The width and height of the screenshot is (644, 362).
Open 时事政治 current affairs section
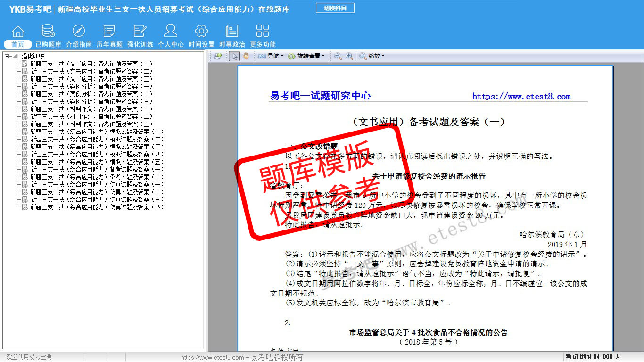pos(232,32)
